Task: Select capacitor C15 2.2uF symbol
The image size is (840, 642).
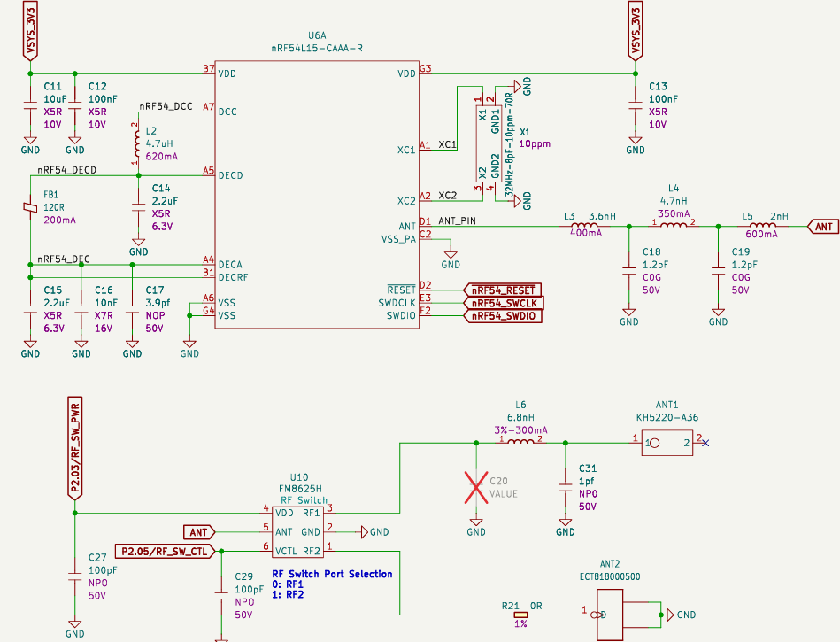Action: [30, 309]
